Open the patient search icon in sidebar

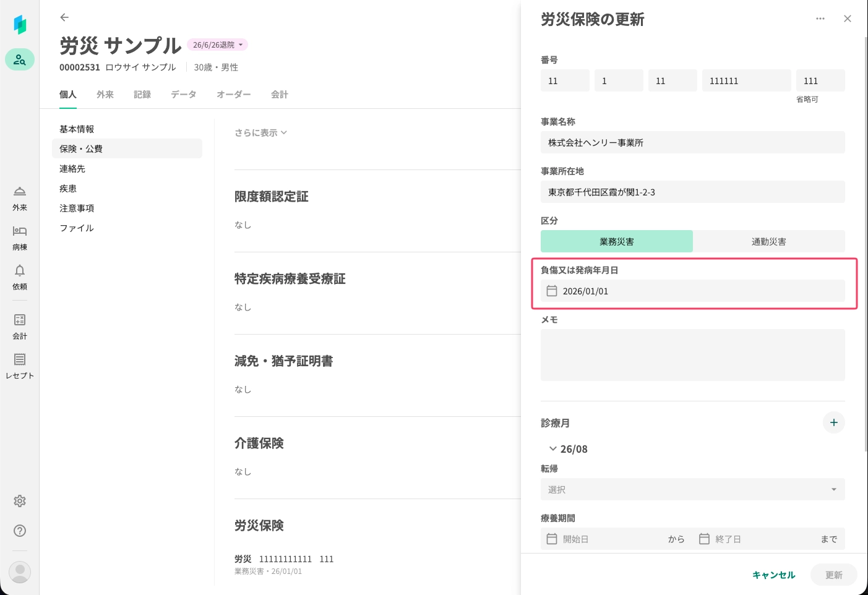point(20,59)
